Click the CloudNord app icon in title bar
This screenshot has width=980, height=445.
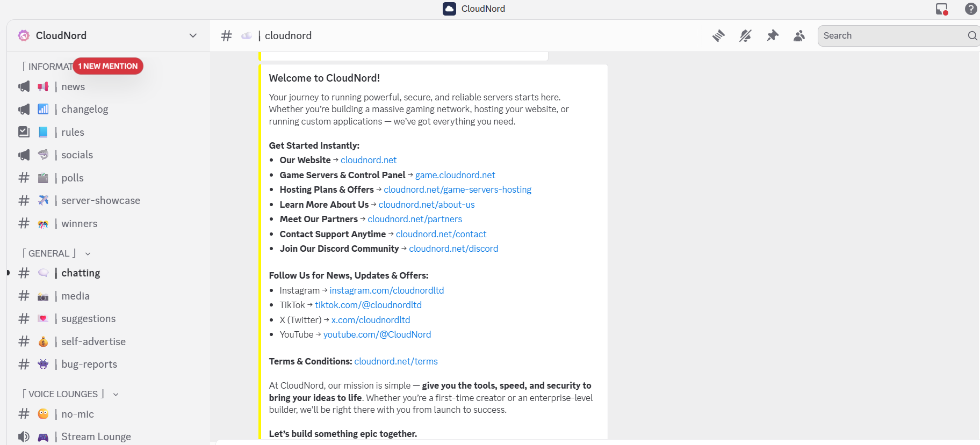(449, 9)
